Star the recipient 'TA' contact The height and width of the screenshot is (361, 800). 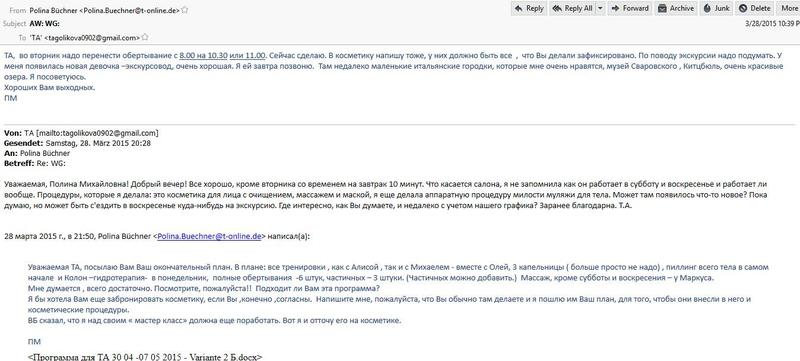[145, 37]
